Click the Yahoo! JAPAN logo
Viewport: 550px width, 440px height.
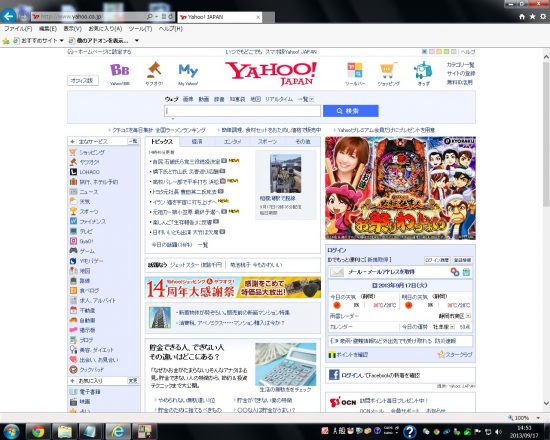pyautogui.click(x=271, y=73)
